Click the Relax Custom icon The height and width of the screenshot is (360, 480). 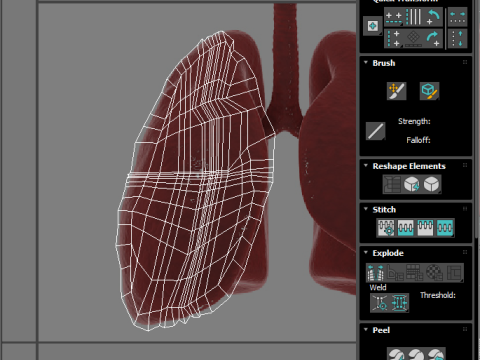click(431, 184)
